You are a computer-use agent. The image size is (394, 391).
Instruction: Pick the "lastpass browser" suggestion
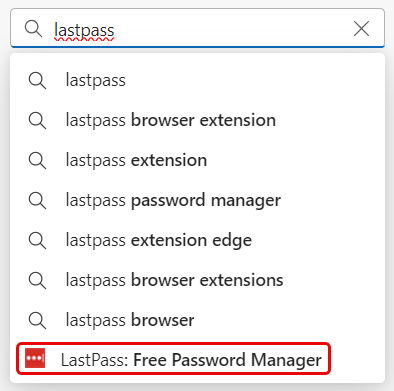click(x=197, y=320)
